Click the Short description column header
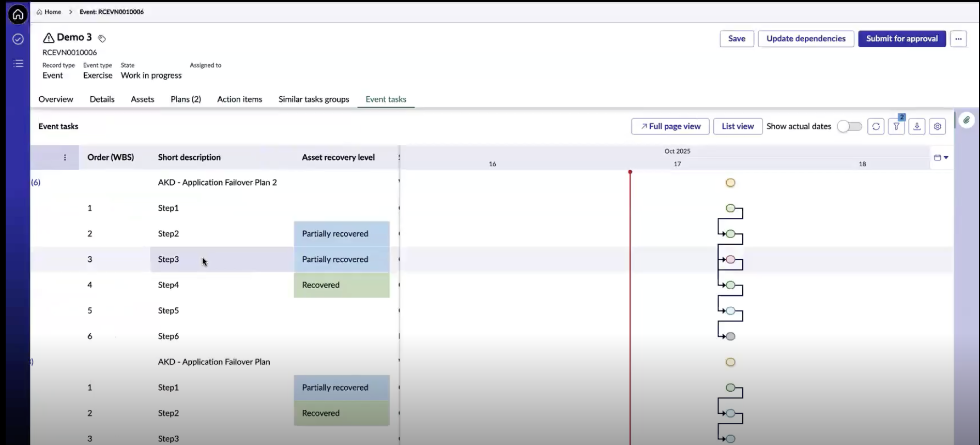The width and height of the screenshot is (980, 445). coord(189,157)
